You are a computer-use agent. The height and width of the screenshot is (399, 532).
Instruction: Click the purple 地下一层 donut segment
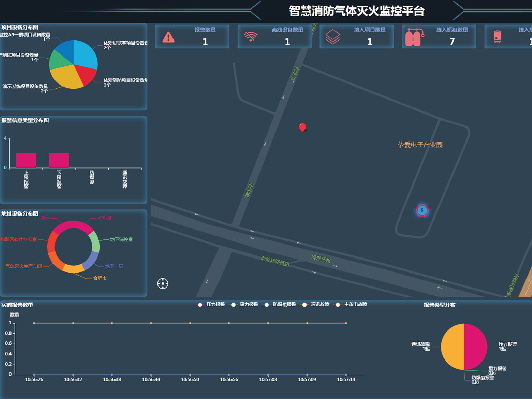tap(91, 260)
